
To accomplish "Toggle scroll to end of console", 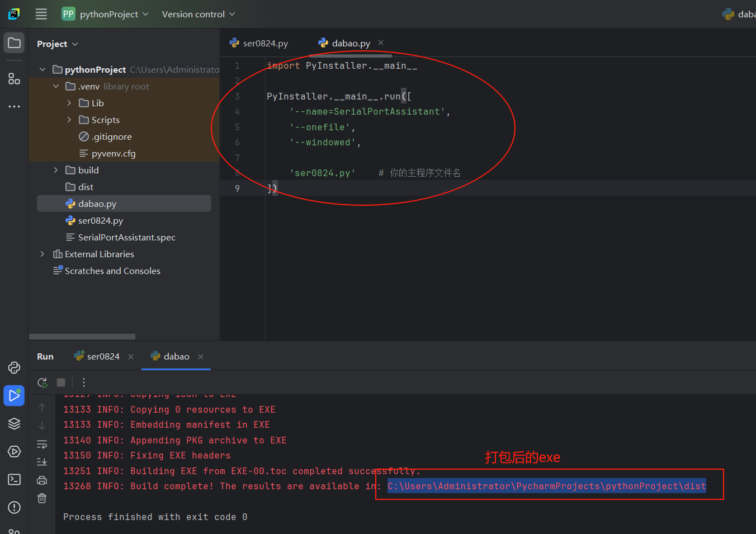I will 42,462.
